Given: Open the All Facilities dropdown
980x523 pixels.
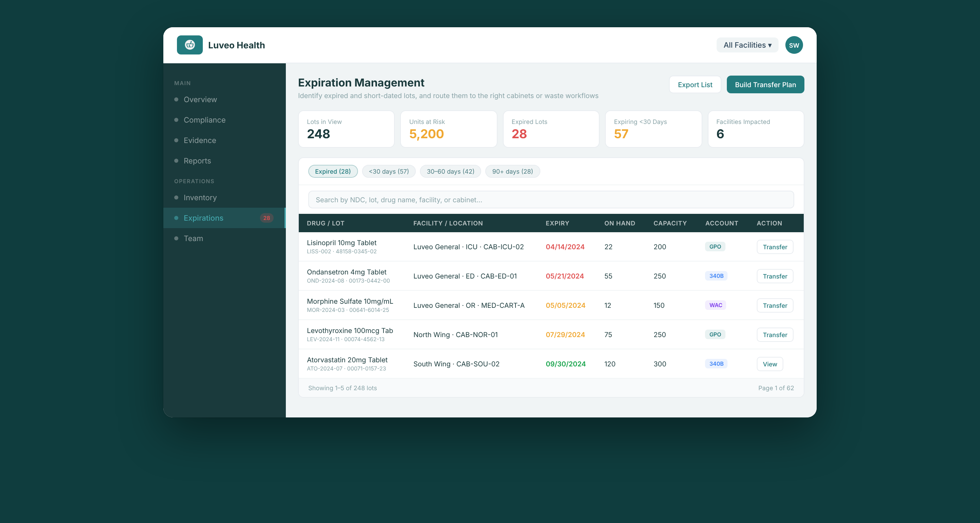Looking at the screenshot, I should 747,45.
